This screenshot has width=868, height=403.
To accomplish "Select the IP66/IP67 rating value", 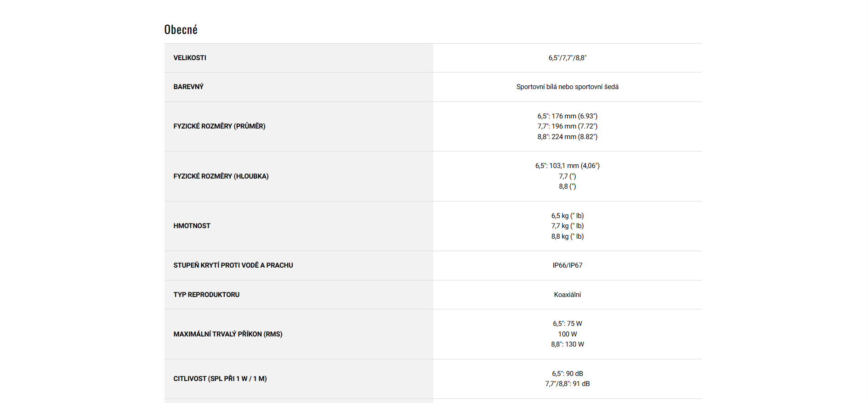I will 567,265.
